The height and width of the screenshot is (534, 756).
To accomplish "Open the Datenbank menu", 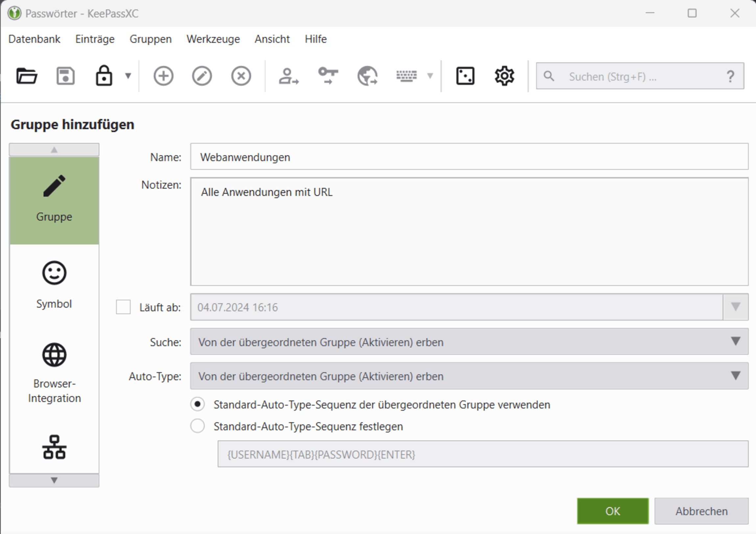I will [34, 39].
